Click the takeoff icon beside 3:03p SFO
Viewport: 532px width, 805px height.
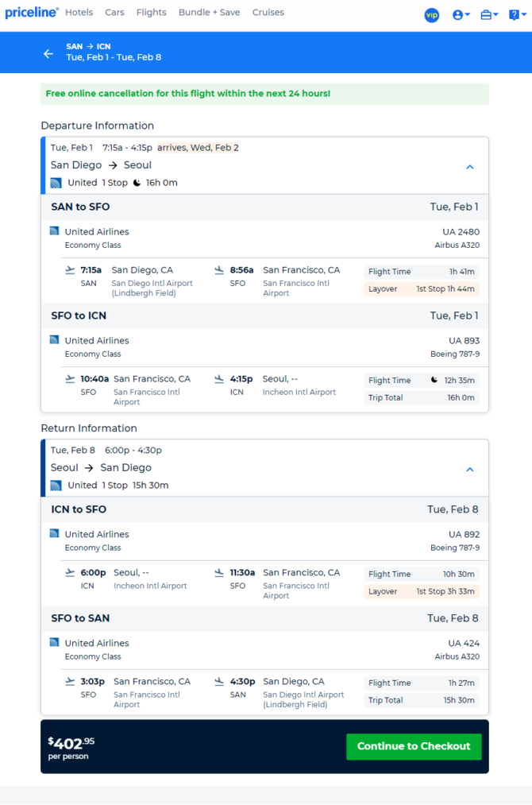coord(70,681)
